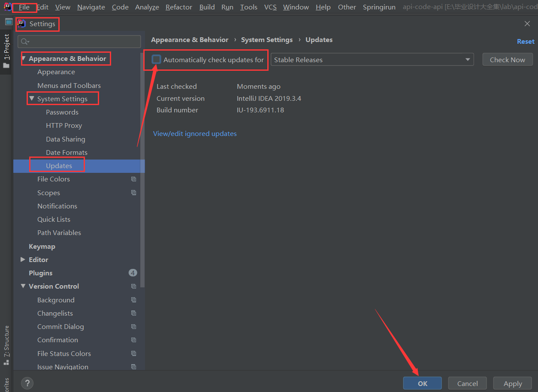The height and width of the screenshot is (392, 538).
Task: Select Keymap settings
Action: pos(42,246)
